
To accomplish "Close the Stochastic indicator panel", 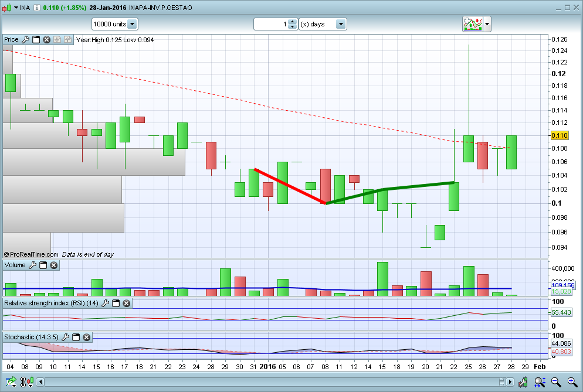I will click(87, 337).
